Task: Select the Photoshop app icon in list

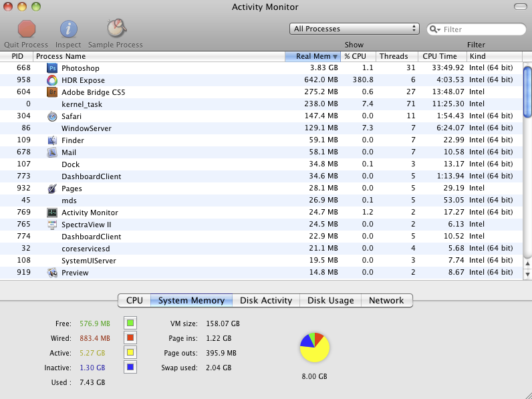Action: [52, 68]
